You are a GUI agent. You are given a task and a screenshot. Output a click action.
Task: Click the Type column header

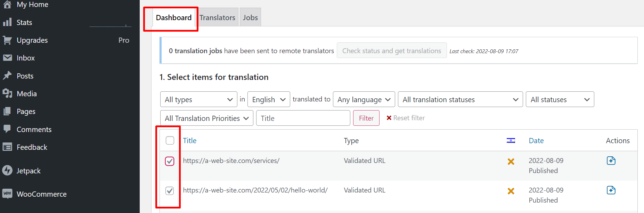coord(351,140)
